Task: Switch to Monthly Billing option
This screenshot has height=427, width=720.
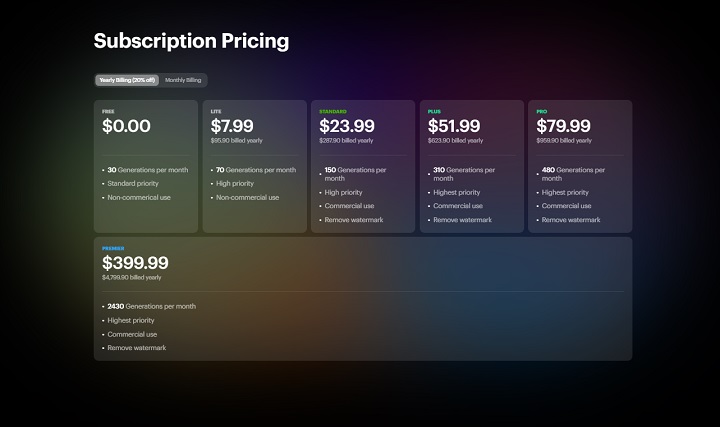Action: click(x=184, y=80)
